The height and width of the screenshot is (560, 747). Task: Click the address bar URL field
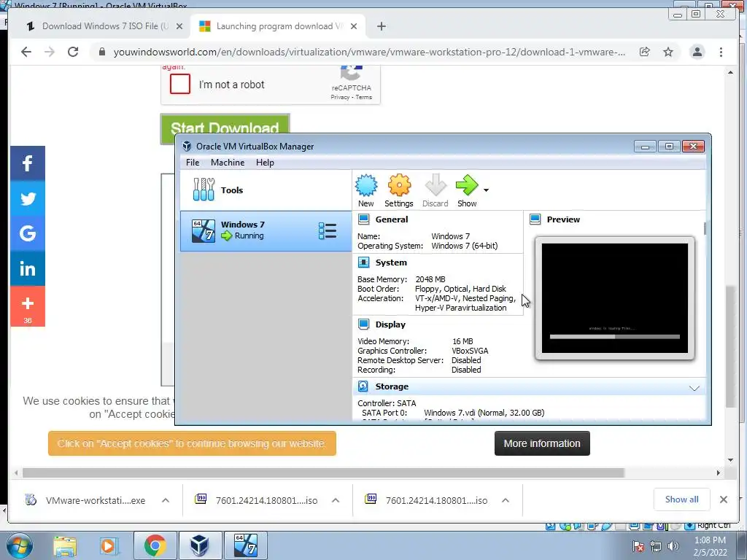[369, 52]
